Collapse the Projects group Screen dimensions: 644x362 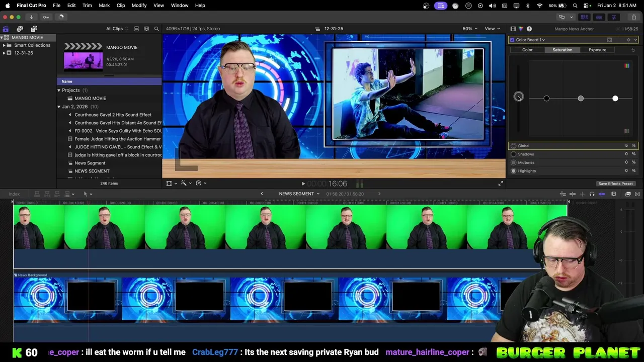click(59, 90)
